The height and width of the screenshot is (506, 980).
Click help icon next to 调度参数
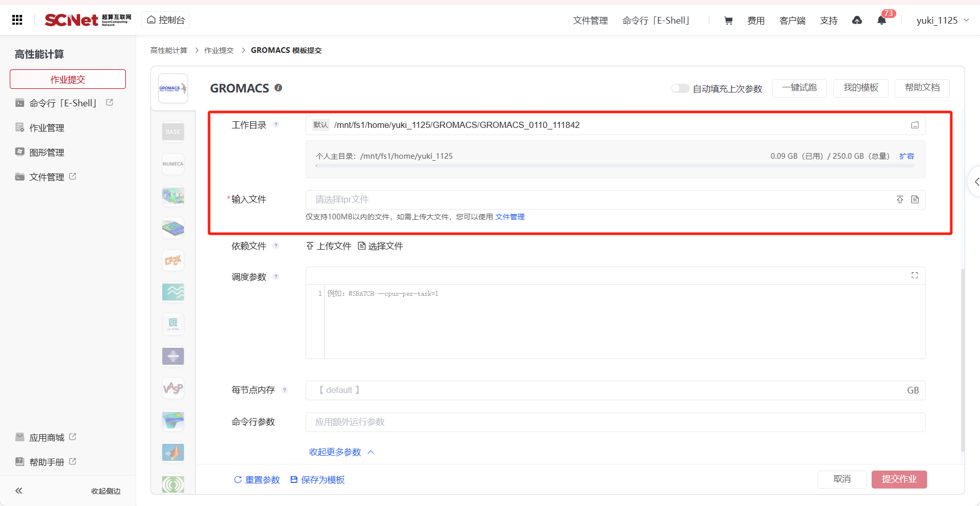coord(276,276)
